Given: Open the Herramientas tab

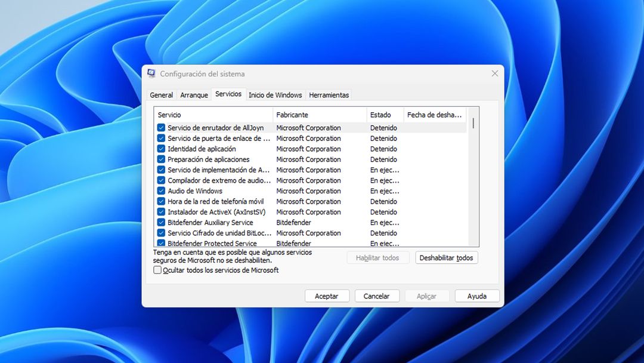Looking at the screenshot, I should tap(329, 94).
